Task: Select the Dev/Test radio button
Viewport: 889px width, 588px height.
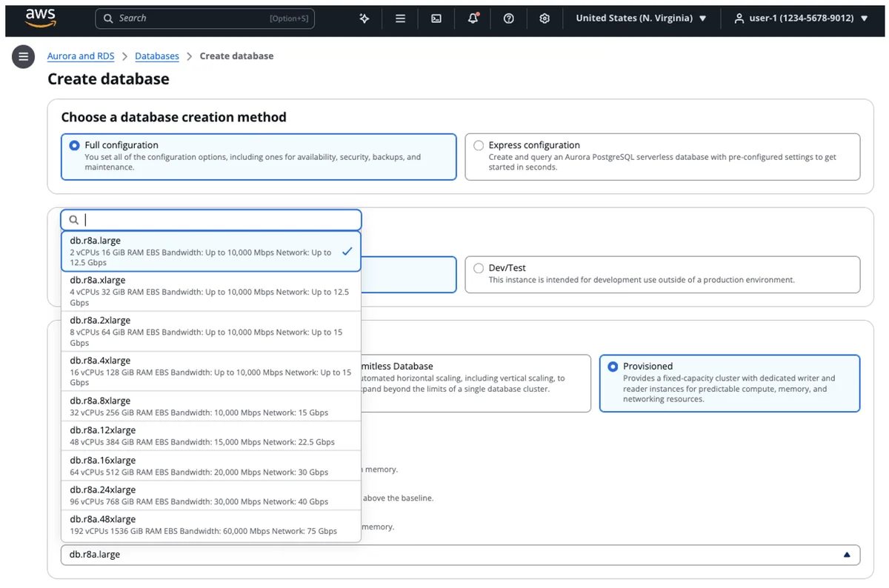Action: point(479,269)
